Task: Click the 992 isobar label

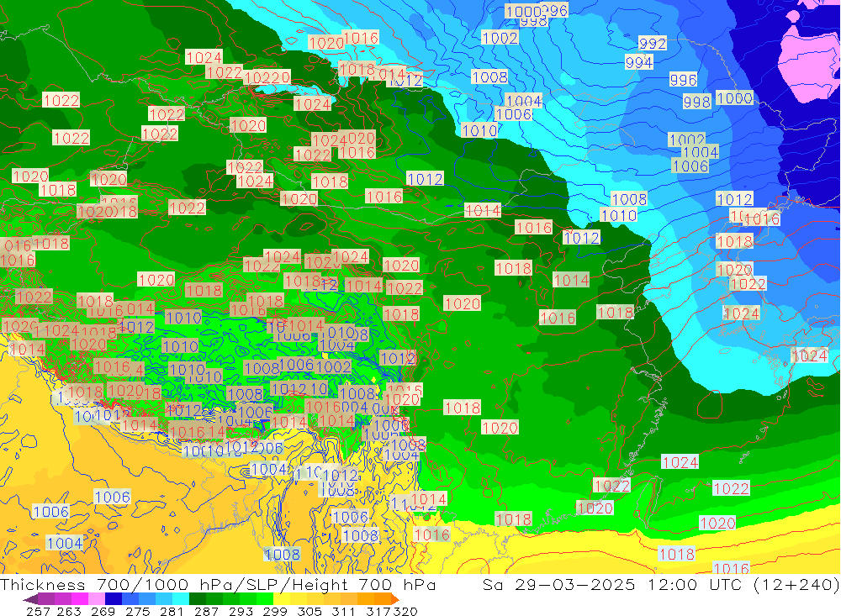Action: click(653, 44)
